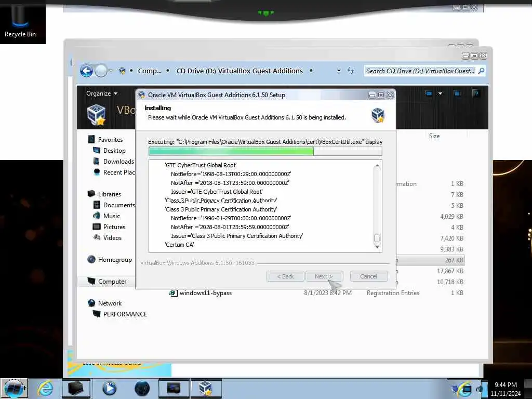Image resolution: width=532 pixels, height=399 pixels.
Task: Click the 'Certum CA' log line
Action: (179, 245)
